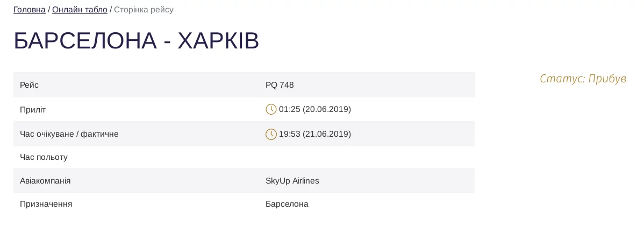Image resolution: width=644 pixels, height=232 pixels.
Task: Click the SkyUp Airlines value
Action: [292, 181]
